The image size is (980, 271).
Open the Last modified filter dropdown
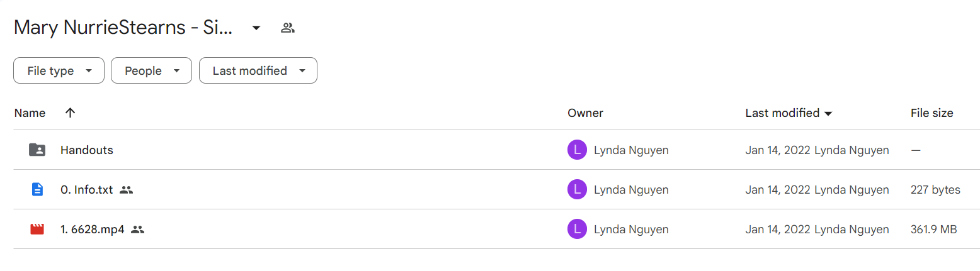click(x=258, y=71)
